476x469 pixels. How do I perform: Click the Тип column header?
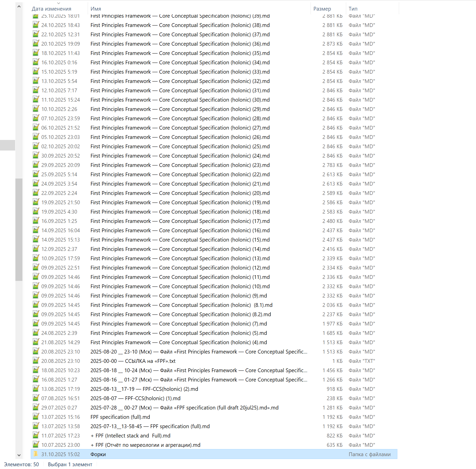353,9
